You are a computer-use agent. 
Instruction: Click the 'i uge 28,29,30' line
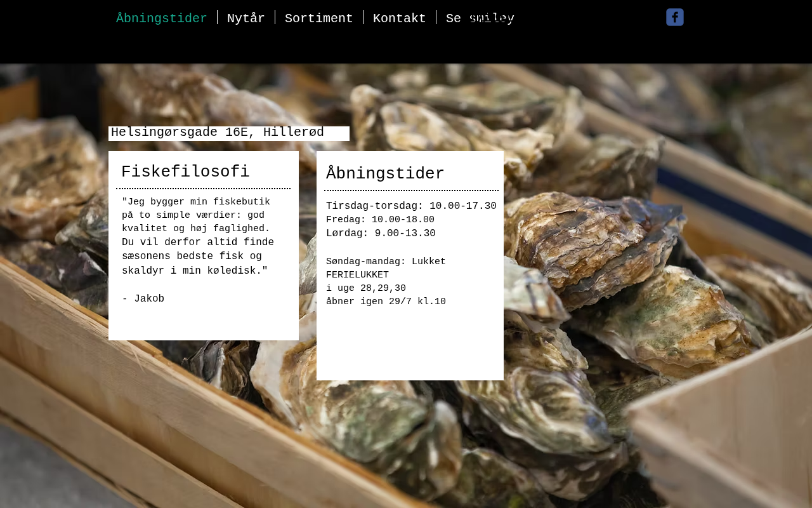pyautogui.click(x=366, y=288)
